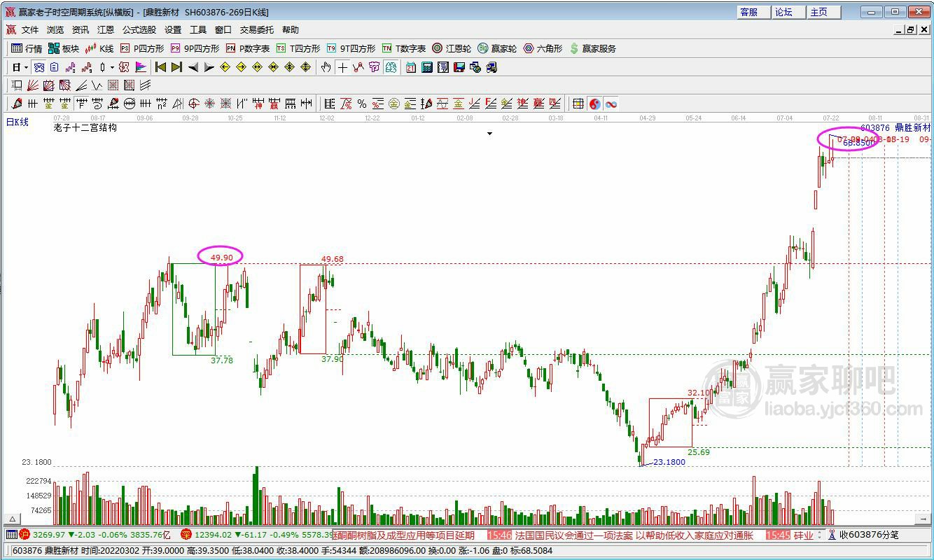Select the red zigzag wave line tool
This screenshot has height=560, width=934.
point(358,67)
